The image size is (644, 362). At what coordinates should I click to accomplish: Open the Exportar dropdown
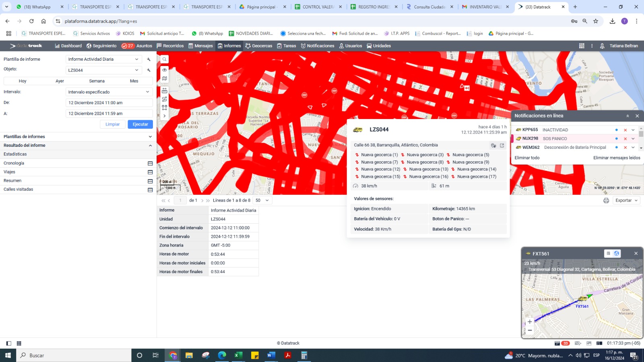tap(627, 200)
